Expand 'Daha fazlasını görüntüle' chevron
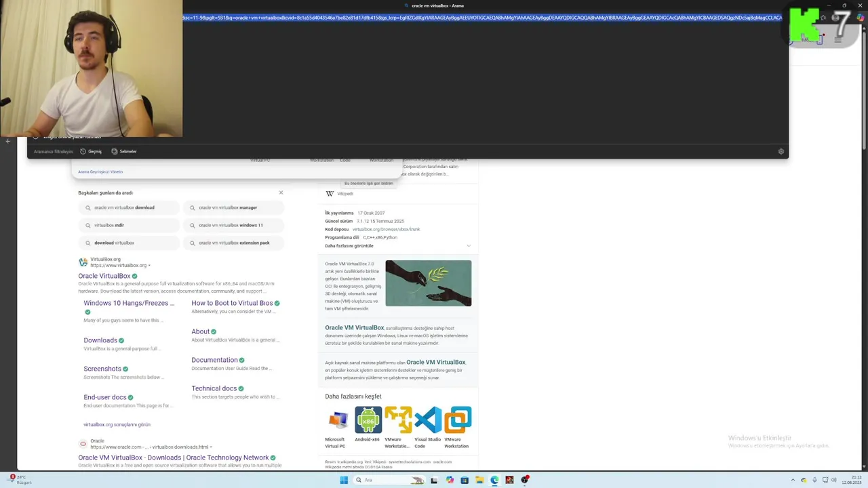 coord(469,246)
